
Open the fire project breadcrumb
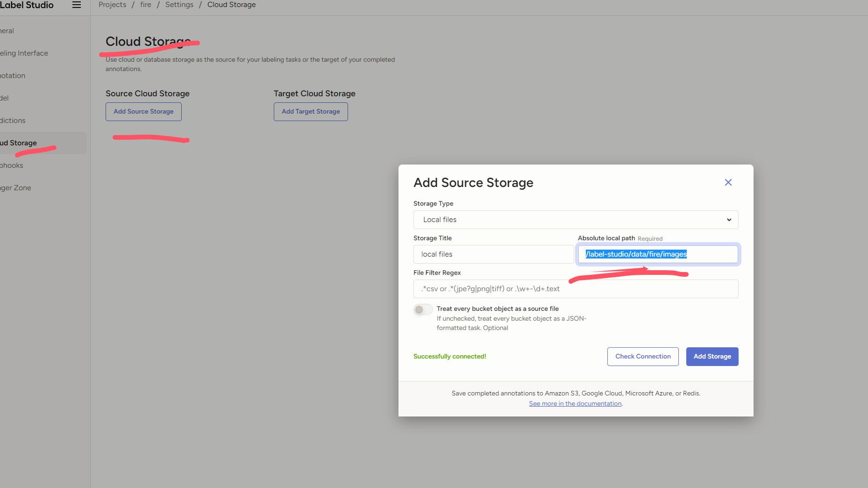(x=146, y=5)
